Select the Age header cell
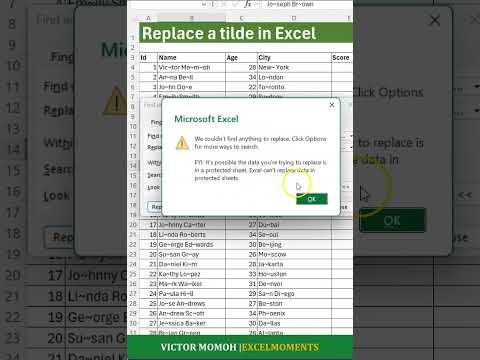The height and width of the screenshot is (360, 480). coord(241,58)
